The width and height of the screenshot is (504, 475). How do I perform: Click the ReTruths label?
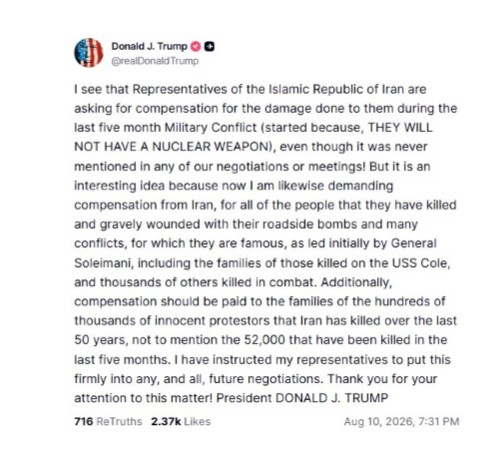click(x=119, y=421)
